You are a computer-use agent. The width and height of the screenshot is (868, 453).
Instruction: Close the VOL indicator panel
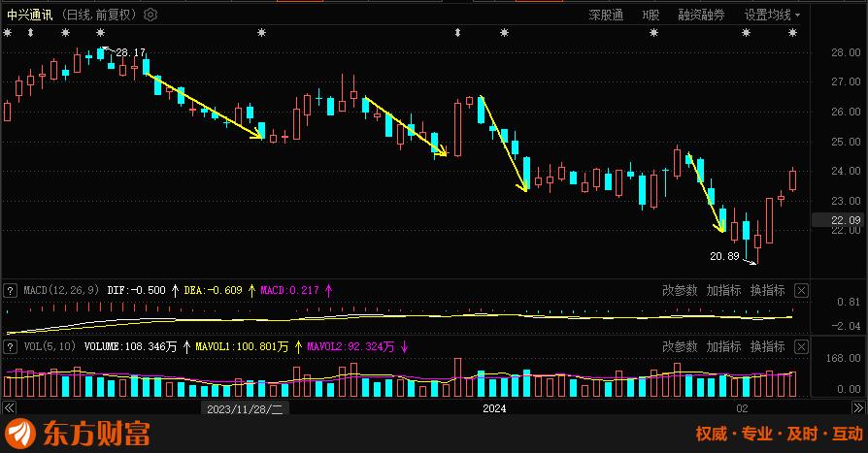coord(801,347)
